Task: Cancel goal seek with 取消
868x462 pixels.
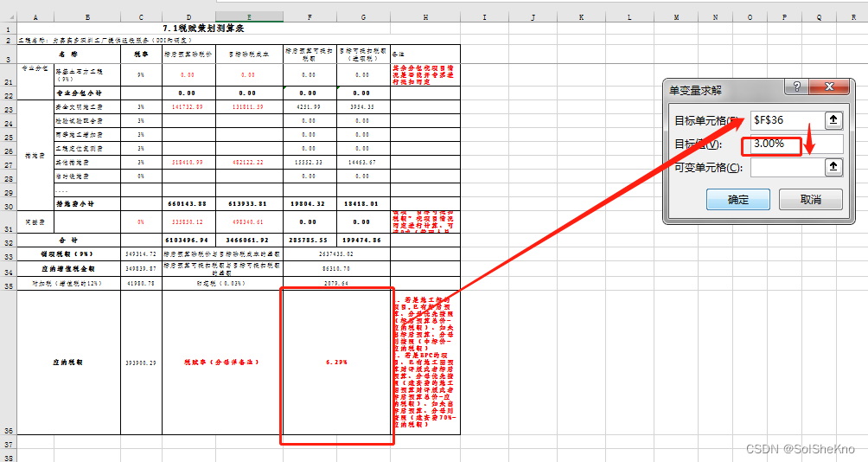Action: coord(811,200)
